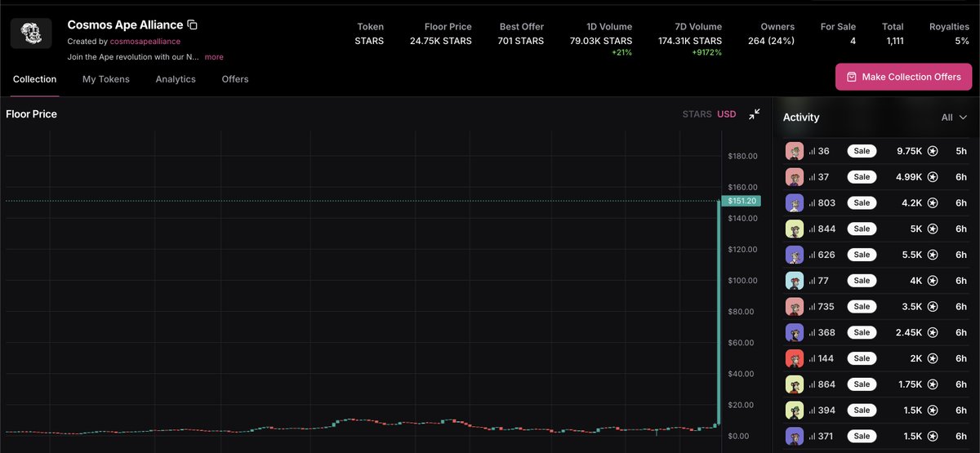
Task: Open ape thumbnail for token 394 sale
Action: 795,411
